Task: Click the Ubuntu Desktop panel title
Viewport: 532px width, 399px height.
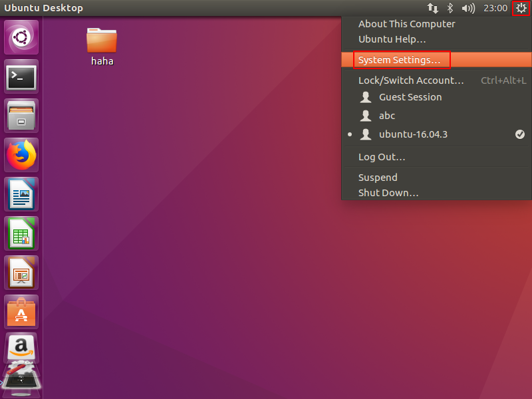Action: click(43, 8)
